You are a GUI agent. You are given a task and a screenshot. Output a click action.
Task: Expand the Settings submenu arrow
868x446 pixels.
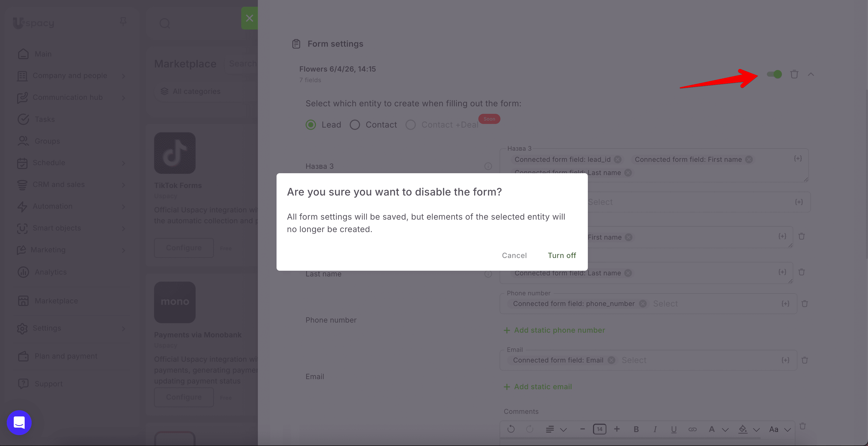123,329
